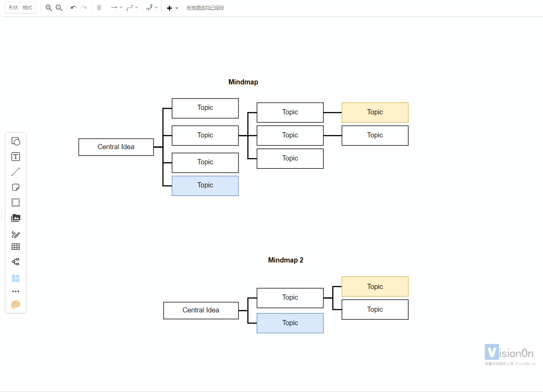Open the 形状 tab in toolbar

[x=13, y=8]
